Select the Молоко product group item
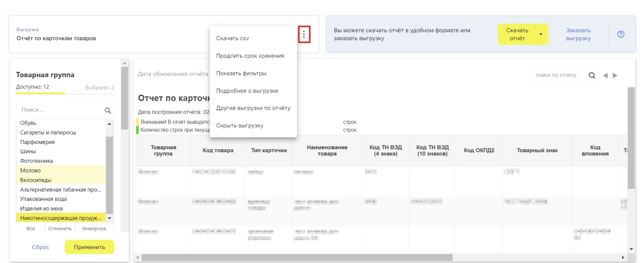Viewport: 644px width, 263px height. tap(31, 171)
